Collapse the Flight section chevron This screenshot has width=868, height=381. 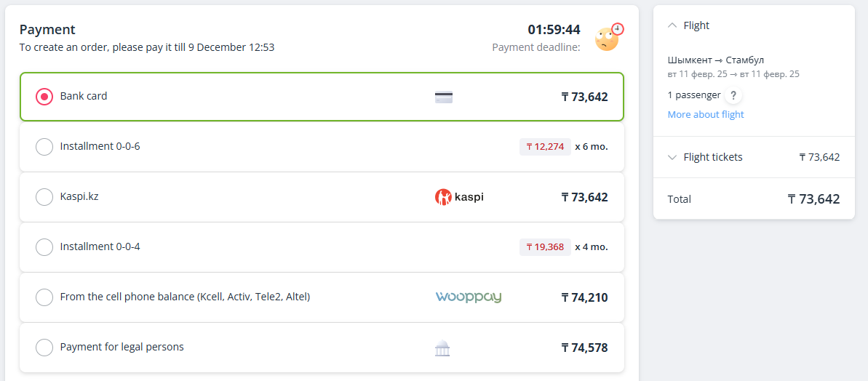click(x=672, y=25)
